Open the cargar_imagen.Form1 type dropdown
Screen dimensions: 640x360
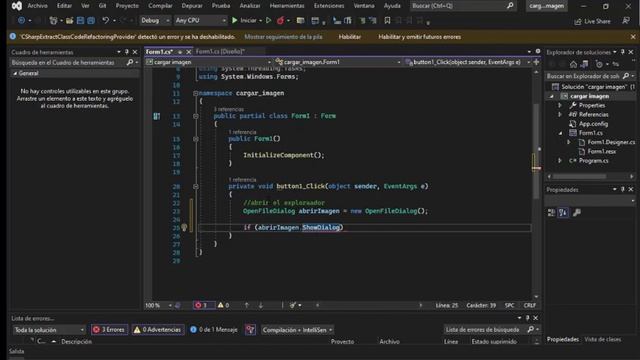click(338, 62)
